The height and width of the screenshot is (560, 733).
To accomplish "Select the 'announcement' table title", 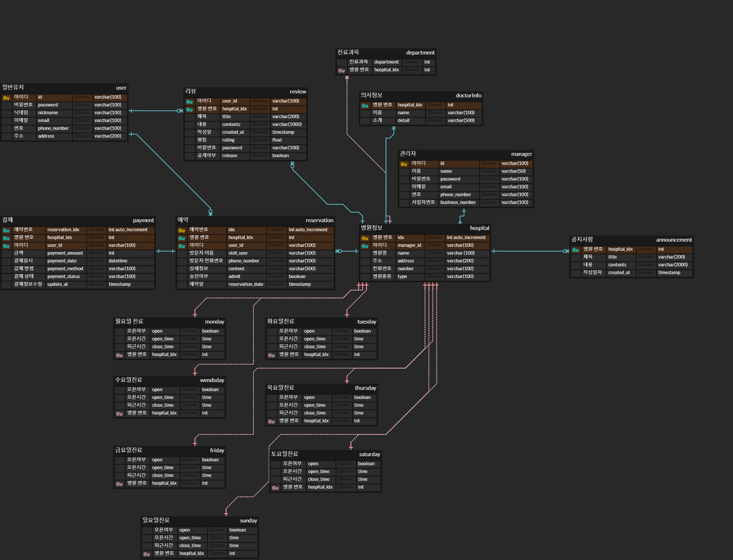I will 674,240.
